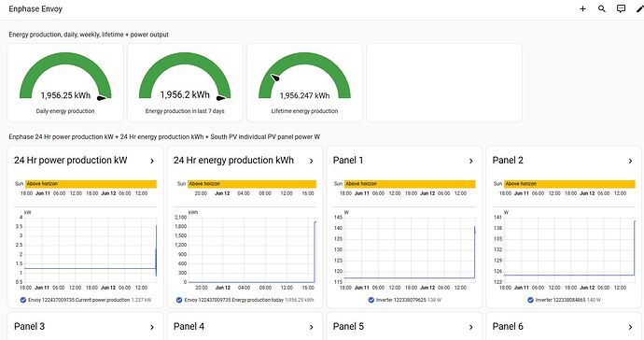
Task: Click the Daily energy production gauge needle
Action: point(102,98)
